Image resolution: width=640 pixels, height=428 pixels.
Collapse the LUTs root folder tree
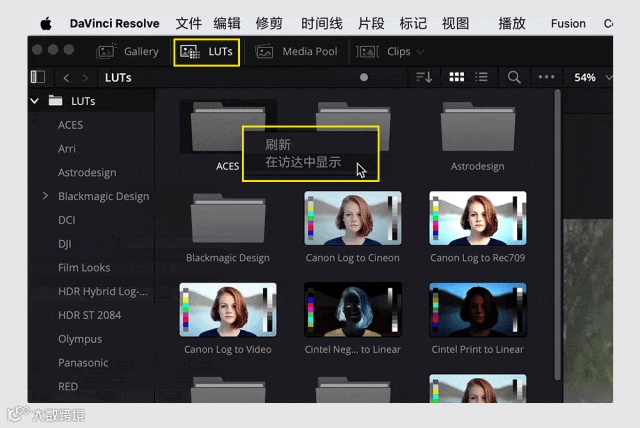pyautogui.click(x=35, y=100)
